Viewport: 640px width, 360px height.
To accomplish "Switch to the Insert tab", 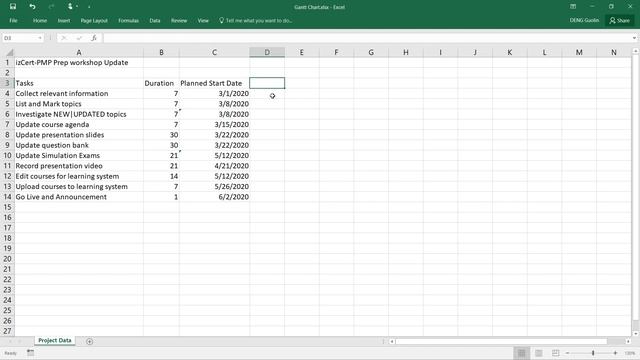I will click(64, 20).
